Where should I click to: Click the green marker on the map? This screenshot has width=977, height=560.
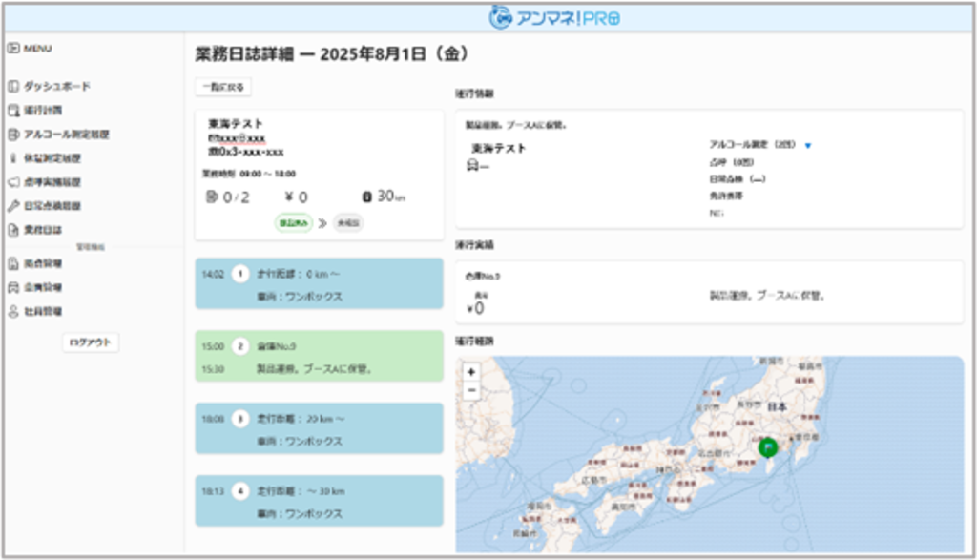[x=768, y=446]
